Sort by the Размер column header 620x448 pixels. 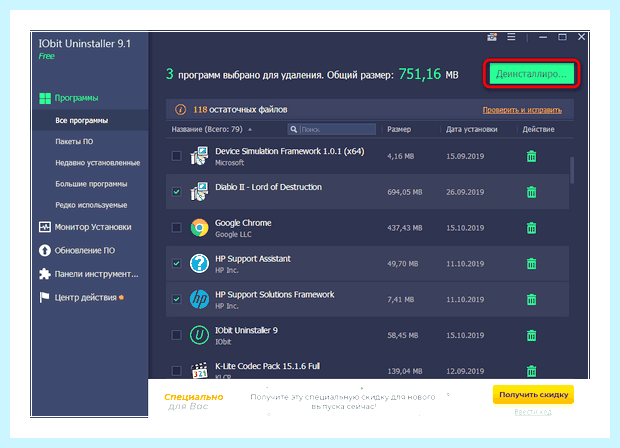click(x=399, y=129)
